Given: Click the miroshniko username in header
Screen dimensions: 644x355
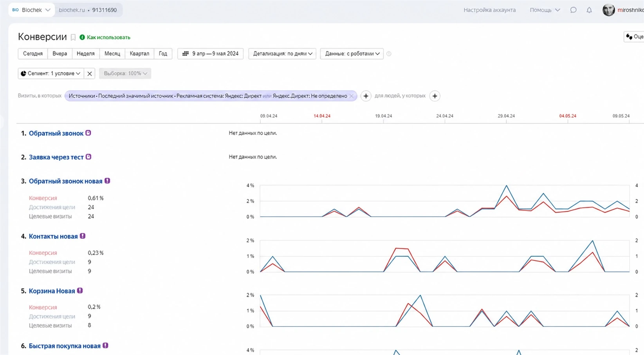Looking at the screenshot, I should 631,10.
